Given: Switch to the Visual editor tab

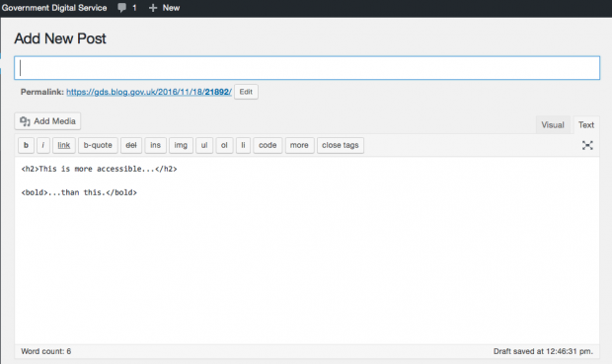Looking at the screenshot, I should pos(553,125).
